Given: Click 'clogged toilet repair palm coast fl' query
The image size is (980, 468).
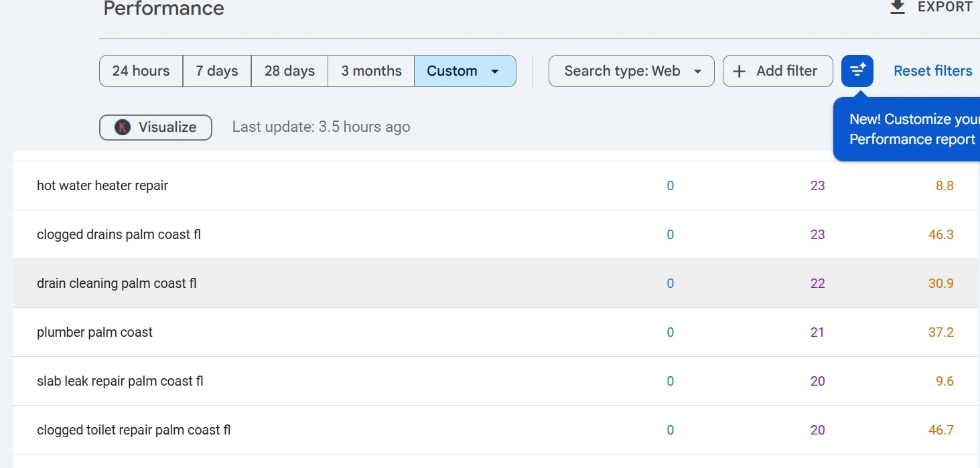Looking at the screenshot, I should click(133, 430).
